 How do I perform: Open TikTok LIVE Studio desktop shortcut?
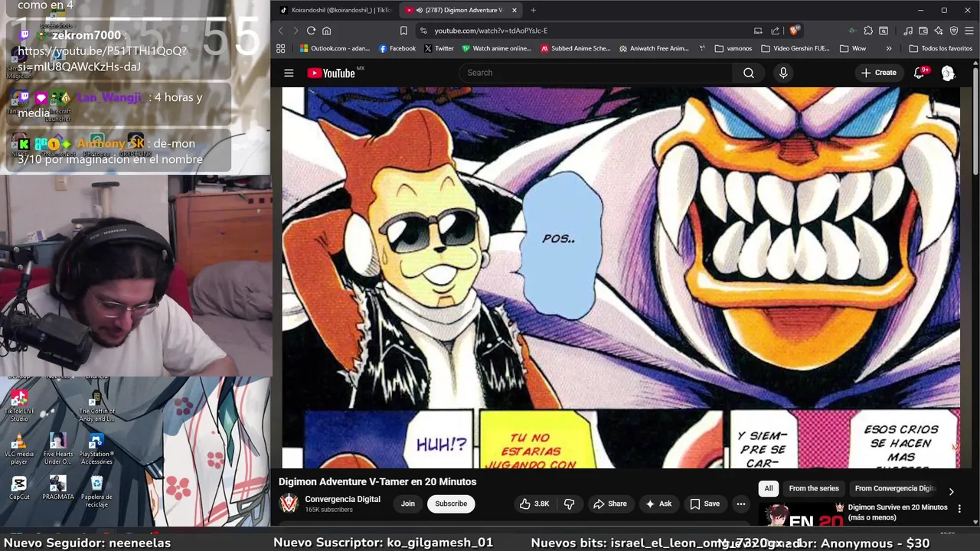pos(19,406)
